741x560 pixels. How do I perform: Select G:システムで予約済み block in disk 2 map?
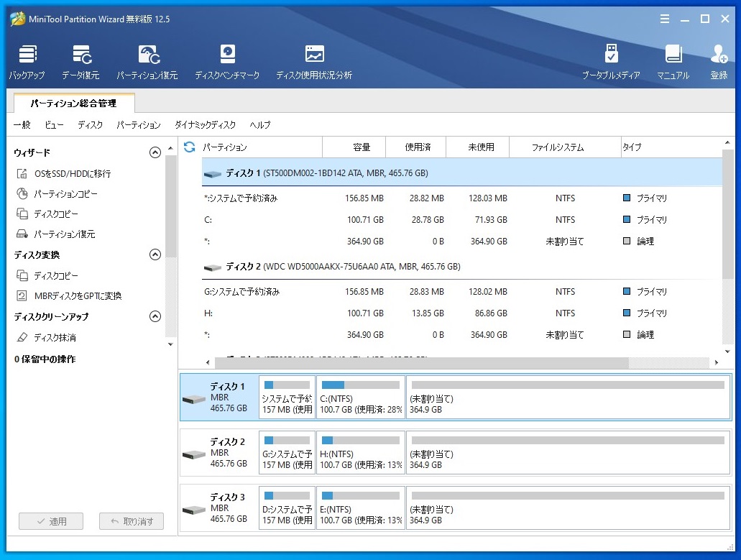coord(287,453)
